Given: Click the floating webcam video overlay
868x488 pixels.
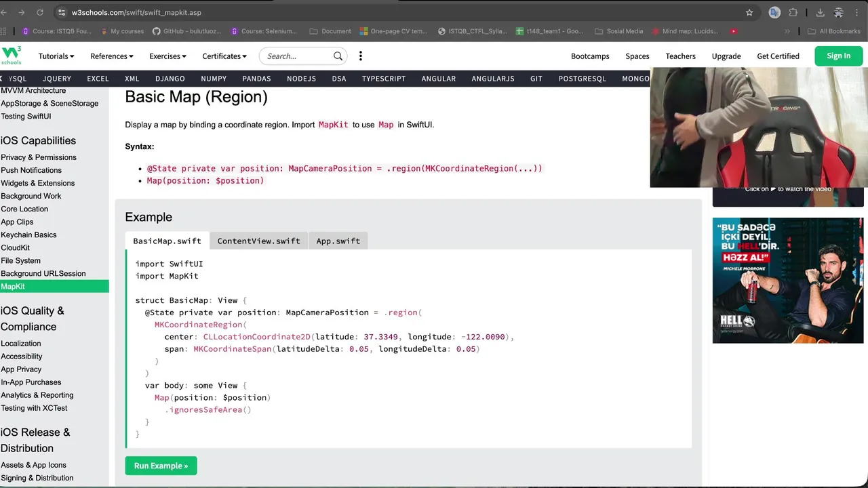Looking at the screenshot, I should 759,127.
